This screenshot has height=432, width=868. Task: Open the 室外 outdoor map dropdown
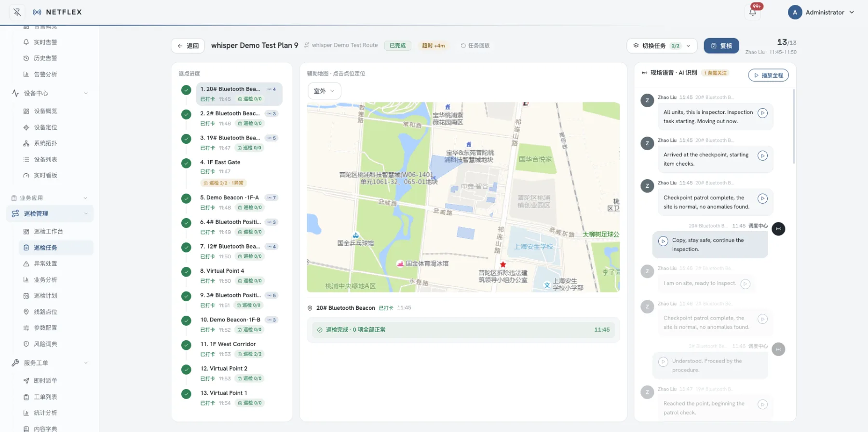324,91
